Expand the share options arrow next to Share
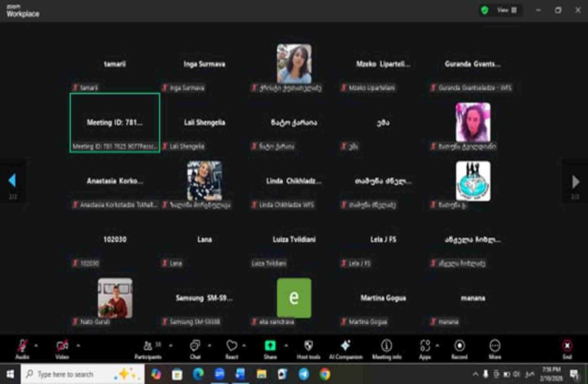The image size is (588, 384). click(x=285, y=344)
